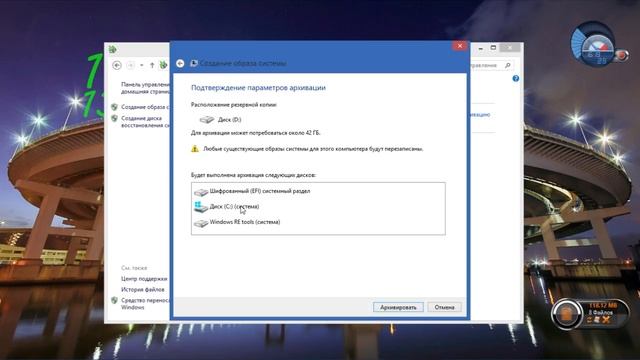The image size is (640, 360).
Task: Click Диск (D:) backup location label
Action: point(229,120)
